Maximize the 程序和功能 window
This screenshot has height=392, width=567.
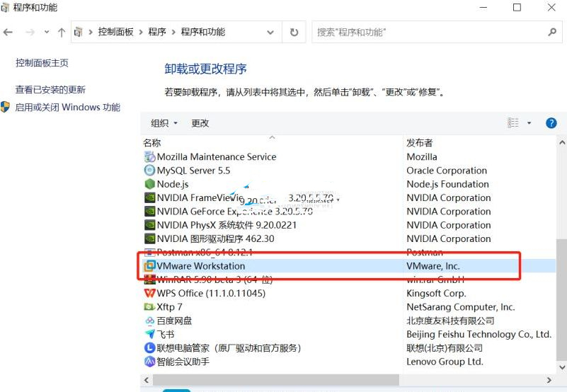[517, 7]
